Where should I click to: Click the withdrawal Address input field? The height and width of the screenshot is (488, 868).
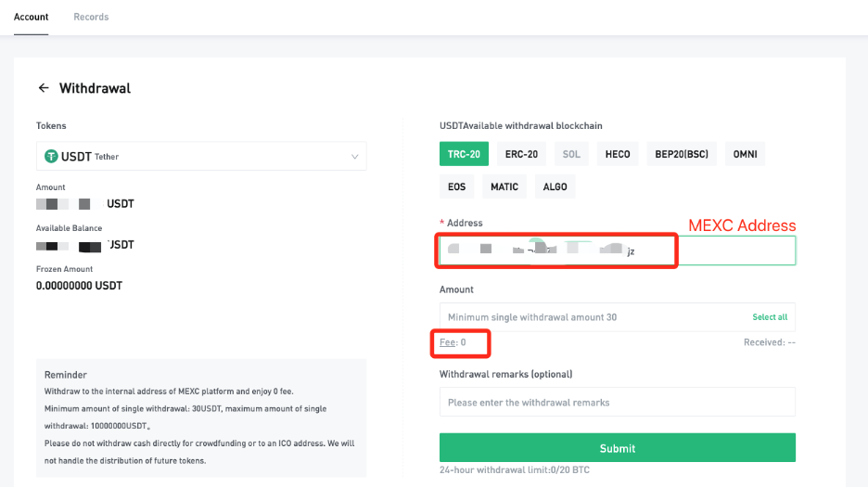(x=733, y=250)
